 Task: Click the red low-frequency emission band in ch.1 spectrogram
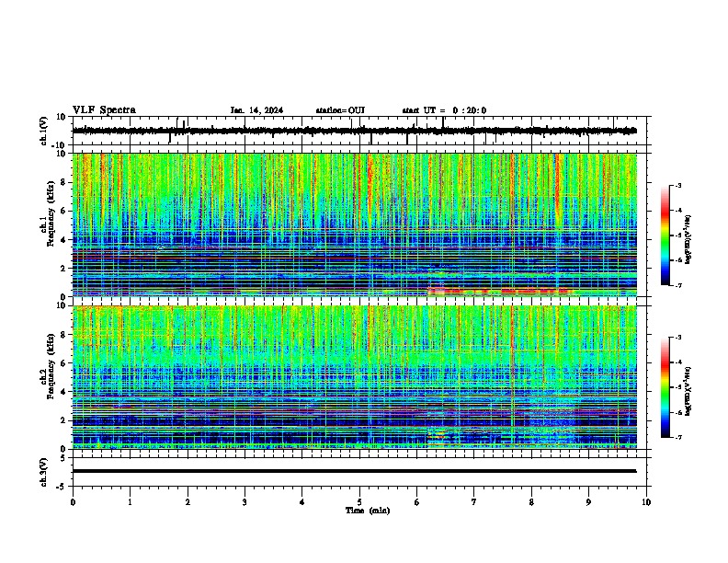(499, 292)
